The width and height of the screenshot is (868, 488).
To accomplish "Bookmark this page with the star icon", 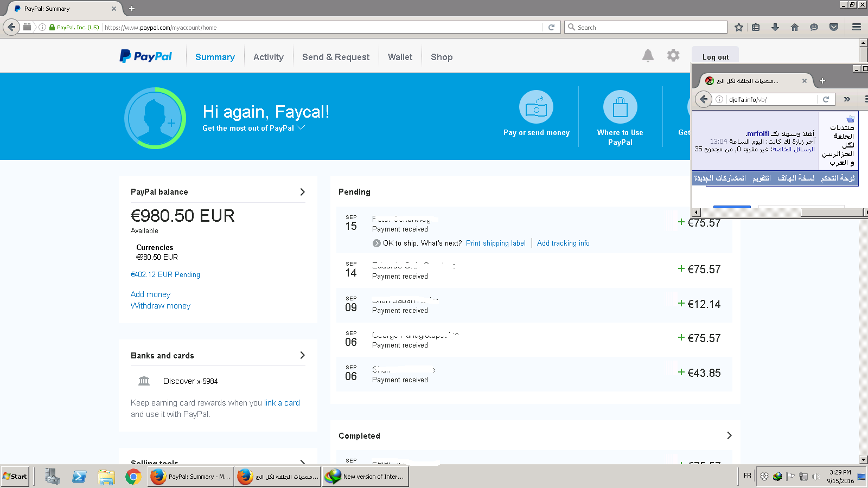I will [x=738, y=27].
